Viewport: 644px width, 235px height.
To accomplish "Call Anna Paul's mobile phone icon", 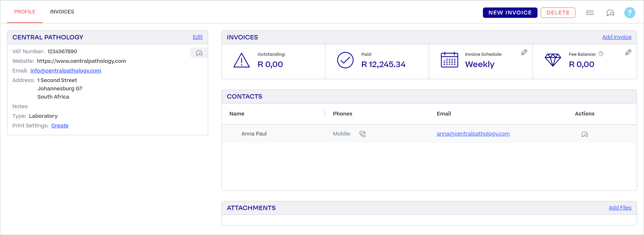I will pos(363,134).
